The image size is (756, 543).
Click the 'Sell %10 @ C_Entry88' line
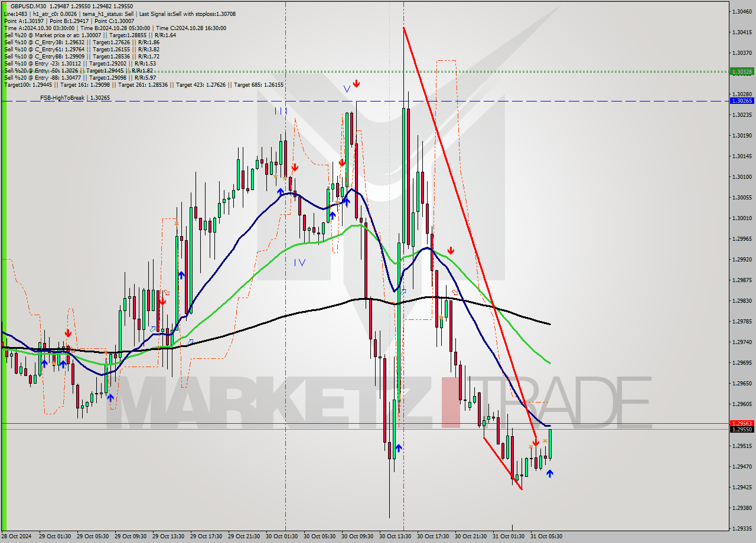pos(82,56)
